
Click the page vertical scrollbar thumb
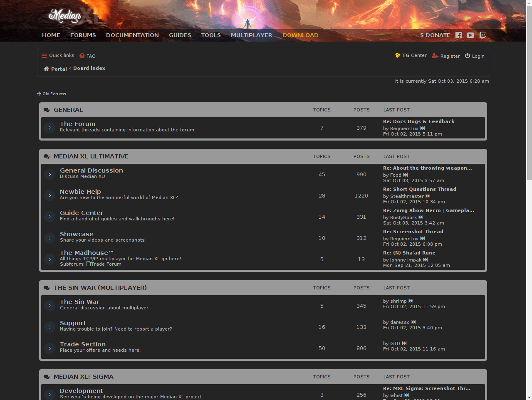(x=529, y=94)
